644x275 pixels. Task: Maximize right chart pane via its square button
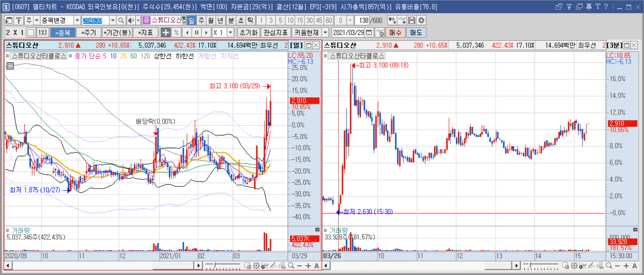point(627,45)
